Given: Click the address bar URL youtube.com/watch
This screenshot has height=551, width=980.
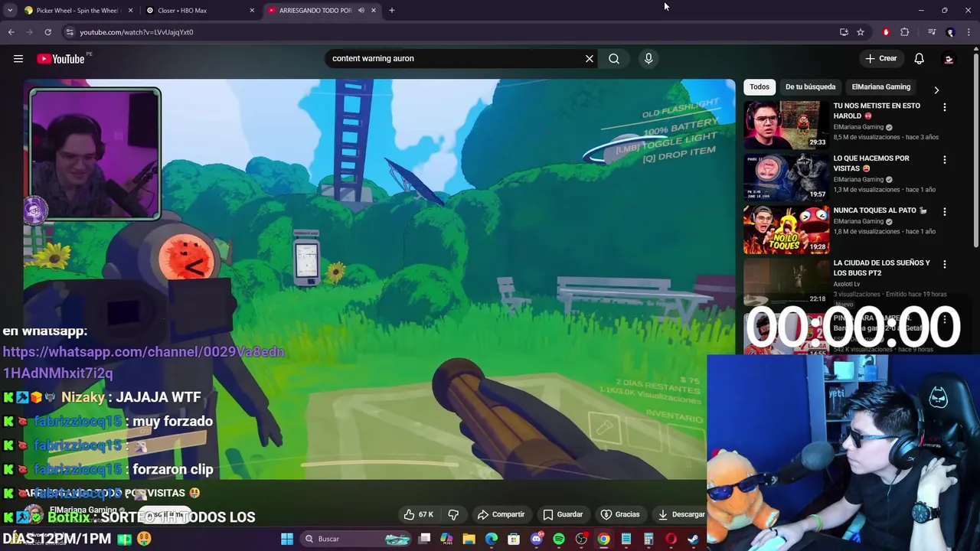Looking at the screenshot, I should [x=136, y=32].
